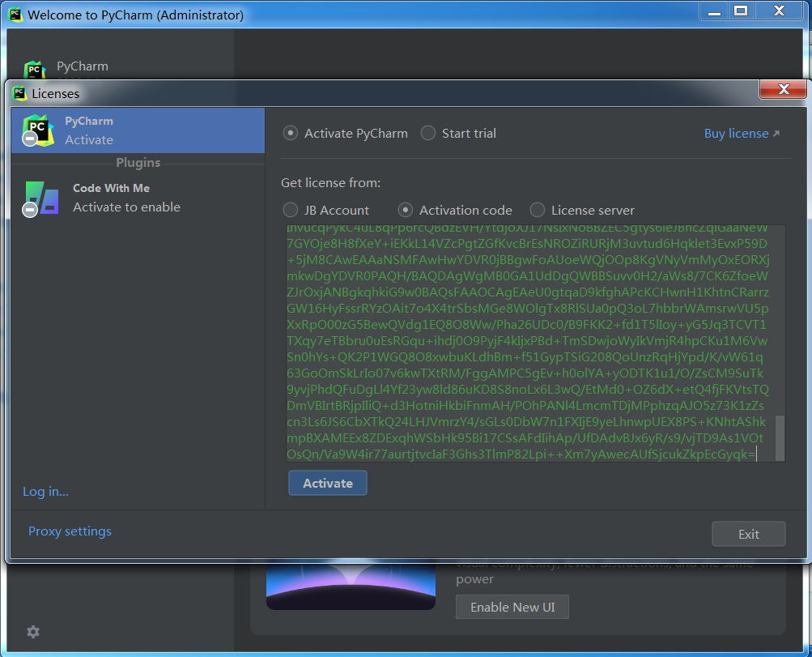This screenshot has width=812, height=657.
Task: Click the PyCharm product icon in Licenses sidebar
Action: pos(38,130)
